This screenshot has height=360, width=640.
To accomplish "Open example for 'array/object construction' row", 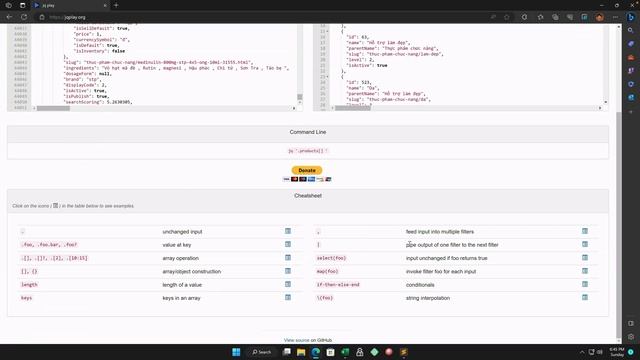I will pyautogui.click(x=288, y=271).
